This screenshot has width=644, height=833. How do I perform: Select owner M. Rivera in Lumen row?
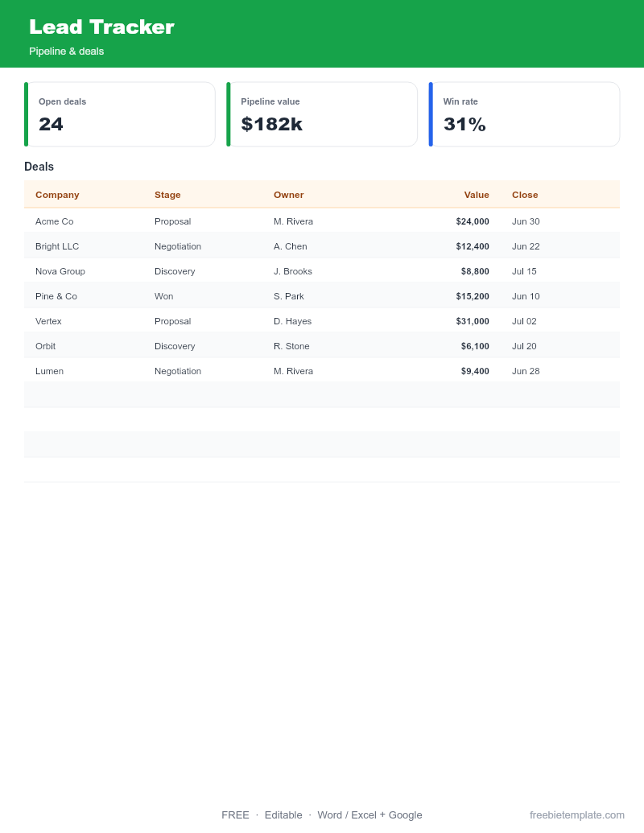[293, 371]
